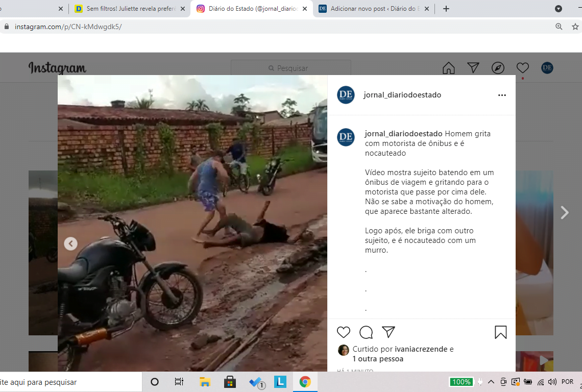This screenshot has height=392, width=582.
Task: Open the blue L app on taskbar
Action: click(280, 382)
